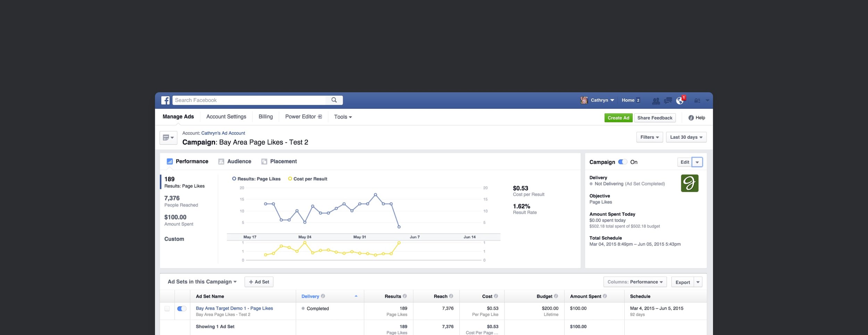Image resolution: width=868 pixels, height=335 pixels.
Task: Click the search magnifier icon
Action: 334,100
